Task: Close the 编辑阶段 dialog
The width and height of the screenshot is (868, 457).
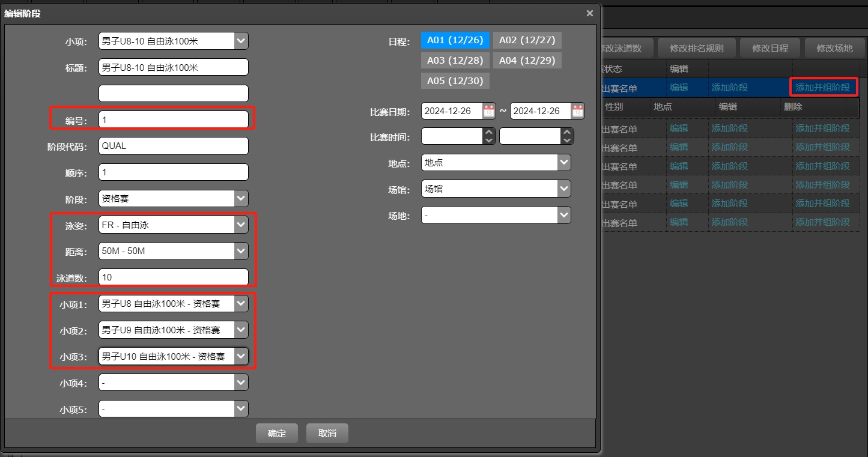Action: point(589,13)
